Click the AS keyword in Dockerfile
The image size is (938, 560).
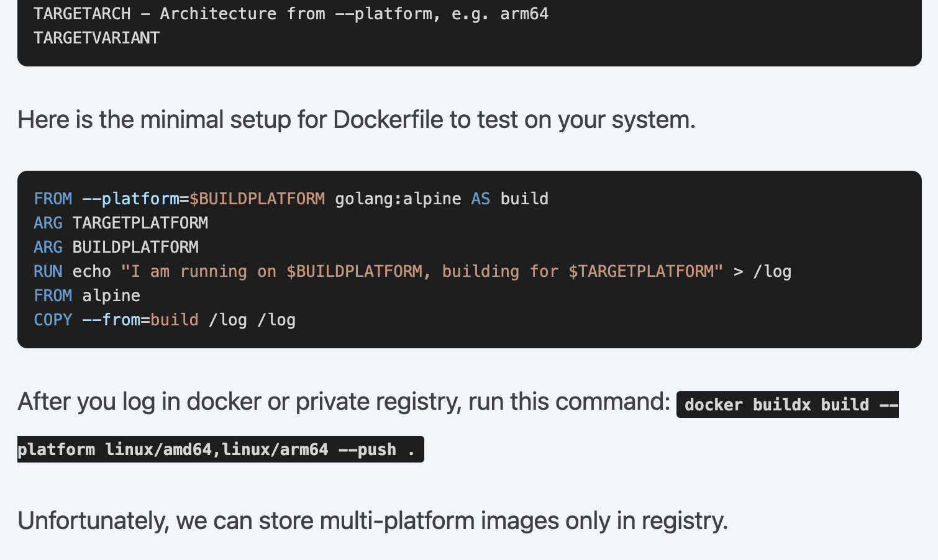click(x=480, y=199)
